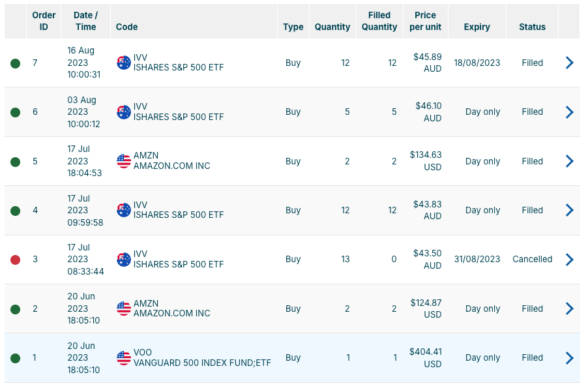The height and width of the screenshot is (392, 588).
Task: Click US flag icon in order 2 row
Action: pos(124,309)
